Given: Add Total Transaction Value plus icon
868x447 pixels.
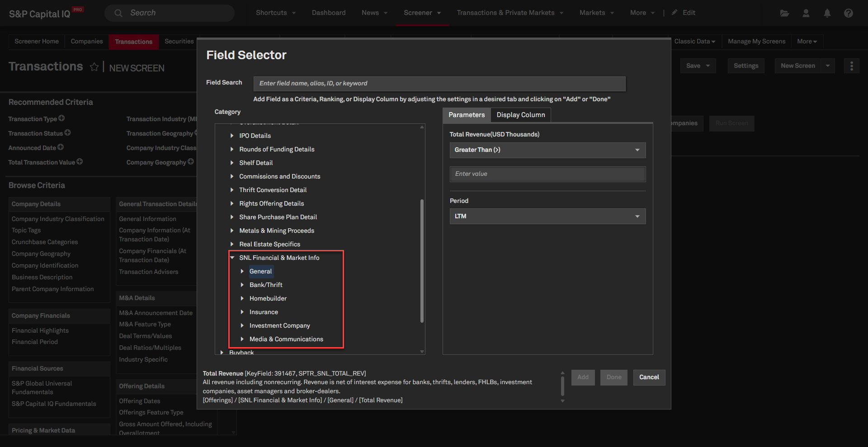Looking at the screenshot, I should click(x=80, y=161).
